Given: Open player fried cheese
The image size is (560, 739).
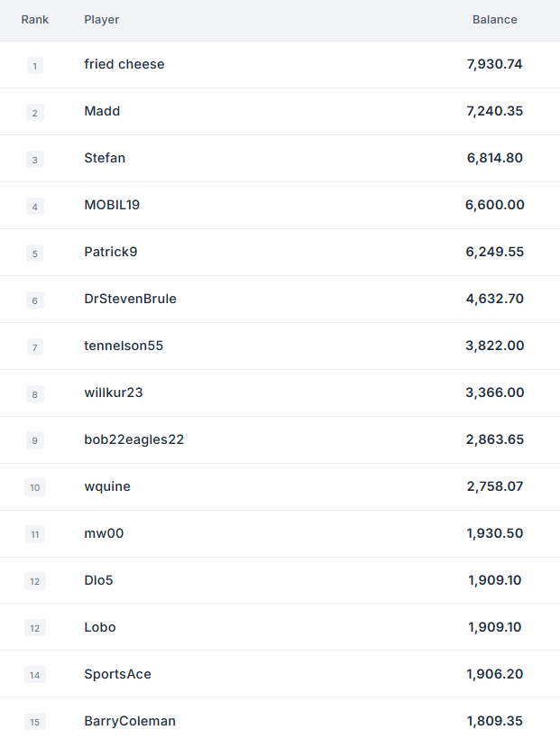Looking at the screenshot, I should click(124, 64).
